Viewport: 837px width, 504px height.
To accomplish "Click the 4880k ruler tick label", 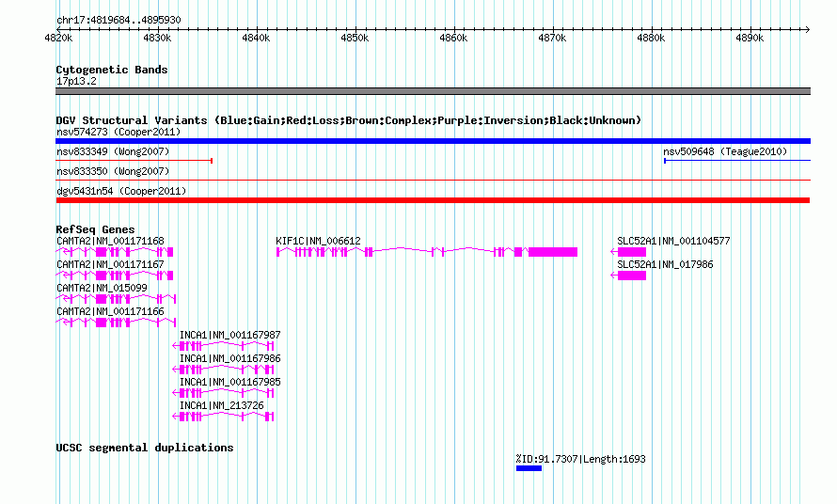I will tap(651, 38).
